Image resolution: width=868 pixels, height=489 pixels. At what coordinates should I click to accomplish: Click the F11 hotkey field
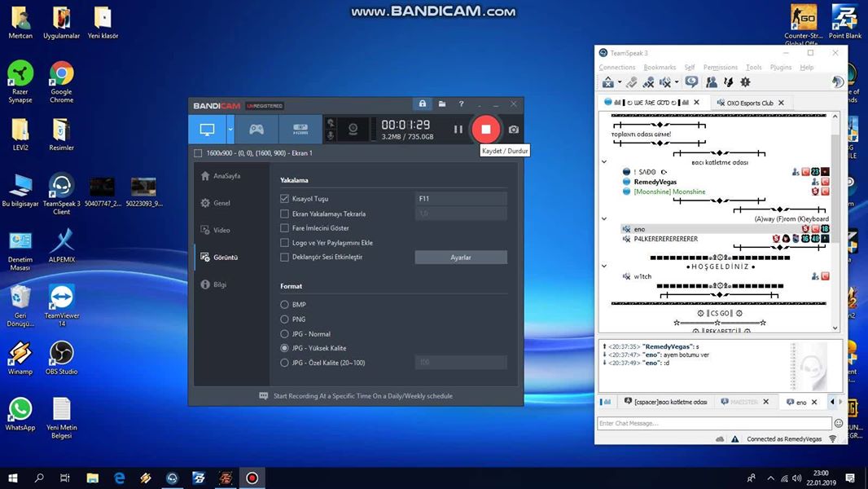coord(461,198)
